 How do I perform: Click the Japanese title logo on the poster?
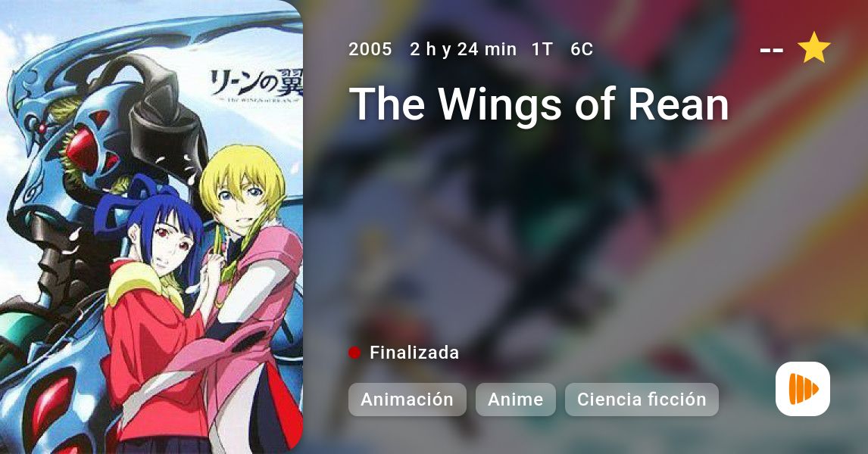pyautogui.click(x=256, y=86)
